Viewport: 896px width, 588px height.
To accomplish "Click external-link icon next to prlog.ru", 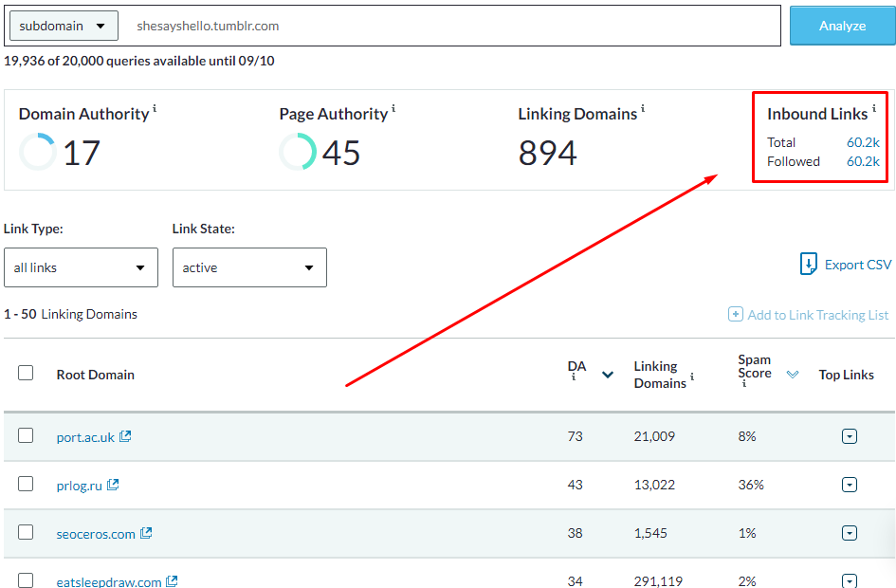I will tap(113, 485).
